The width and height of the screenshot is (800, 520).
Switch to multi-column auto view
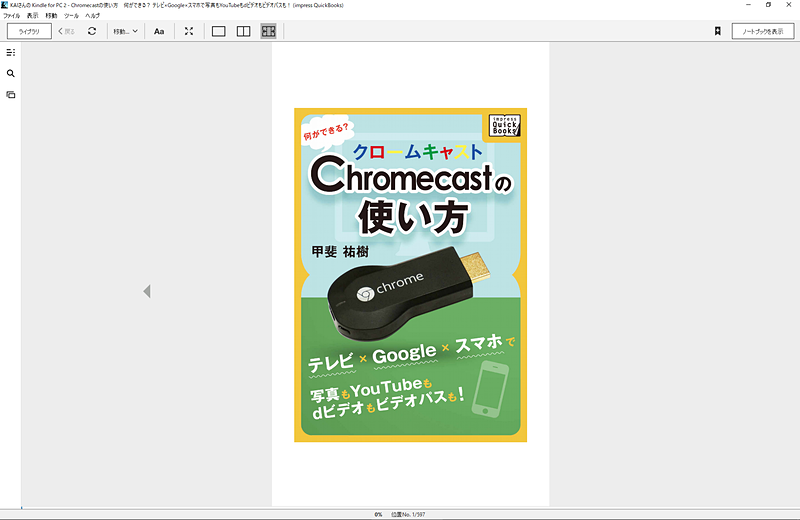[268, 31]
